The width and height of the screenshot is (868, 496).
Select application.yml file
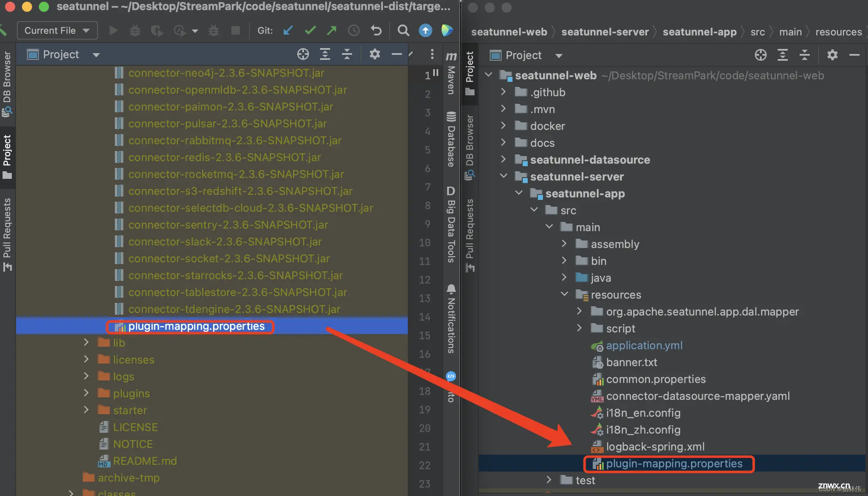pyautogui.click(x=644, y=345)
